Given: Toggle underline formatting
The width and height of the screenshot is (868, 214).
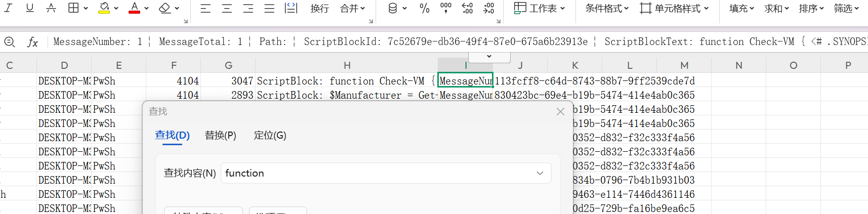Looking at the screenshot, I should (x=30, y=8).
